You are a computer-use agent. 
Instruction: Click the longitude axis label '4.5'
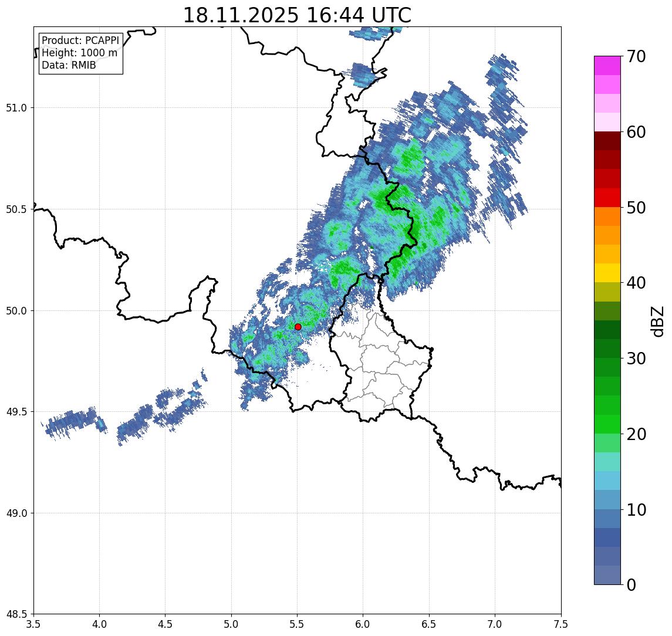coord(166,624)
